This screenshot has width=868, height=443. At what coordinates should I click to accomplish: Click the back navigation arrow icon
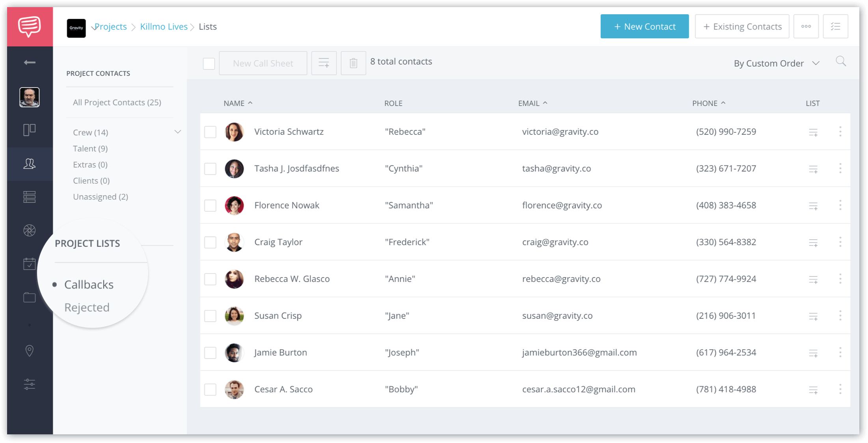(29, 62)
